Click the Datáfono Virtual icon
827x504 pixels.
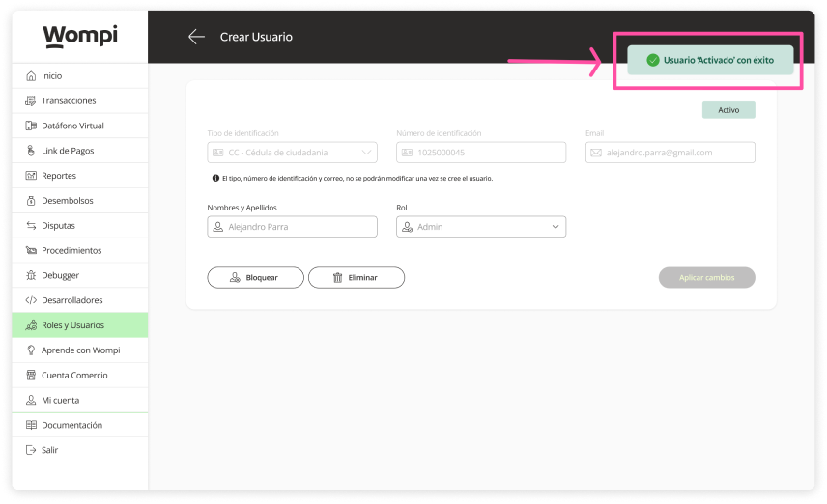click(x=31, y=126)
